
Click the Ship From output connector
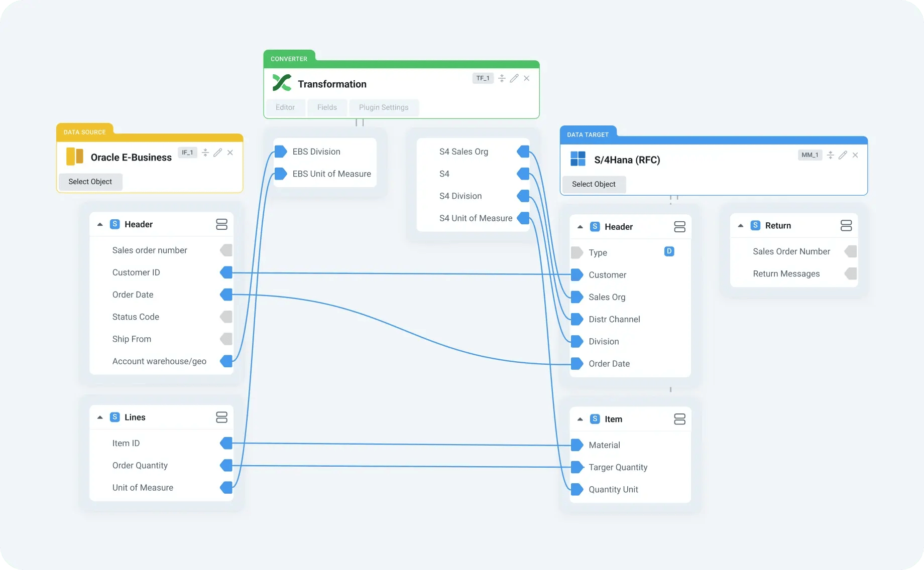[x=226, y=339]
